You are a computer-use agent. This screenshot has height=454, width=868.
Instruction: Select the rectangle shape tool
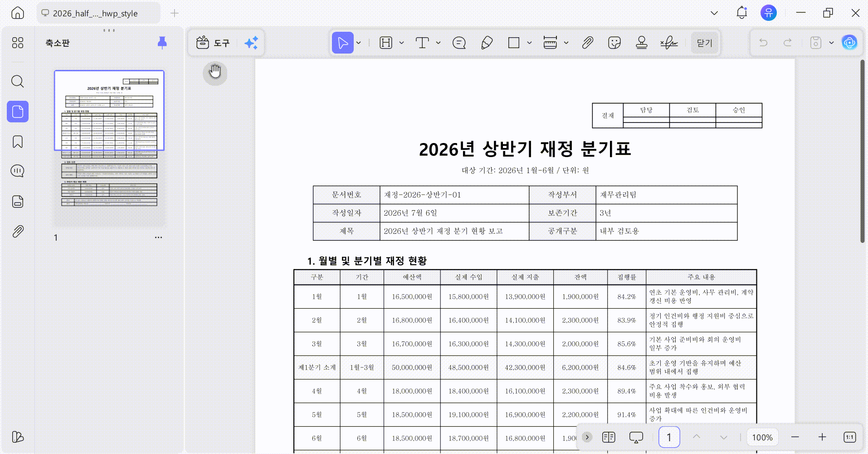point(514,43)
